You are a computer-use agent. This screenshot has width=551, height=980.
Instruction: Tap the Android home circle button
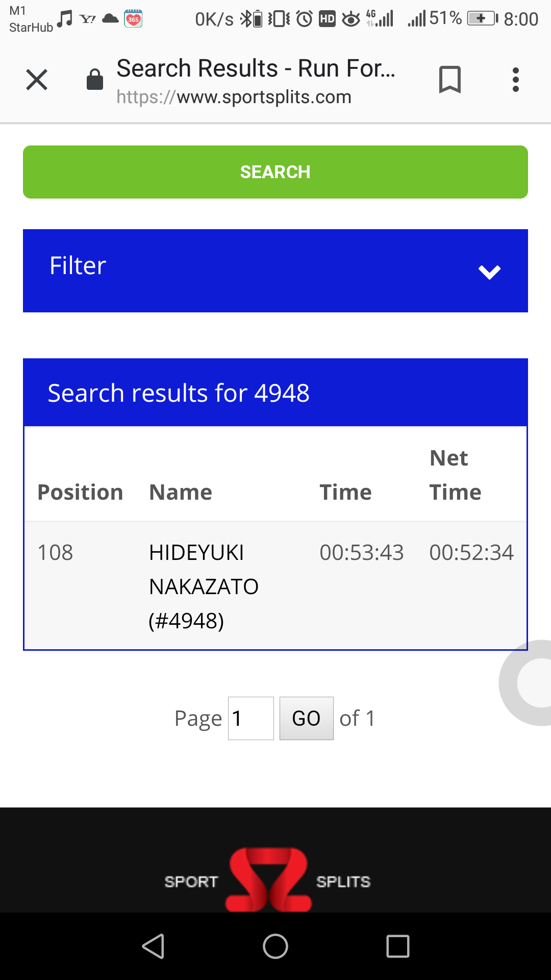275,946
